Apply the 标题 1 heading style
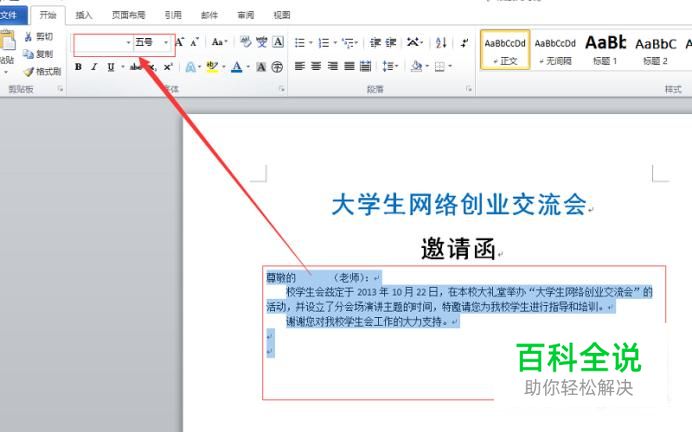692x432 pixels. (x=605, y=50)
